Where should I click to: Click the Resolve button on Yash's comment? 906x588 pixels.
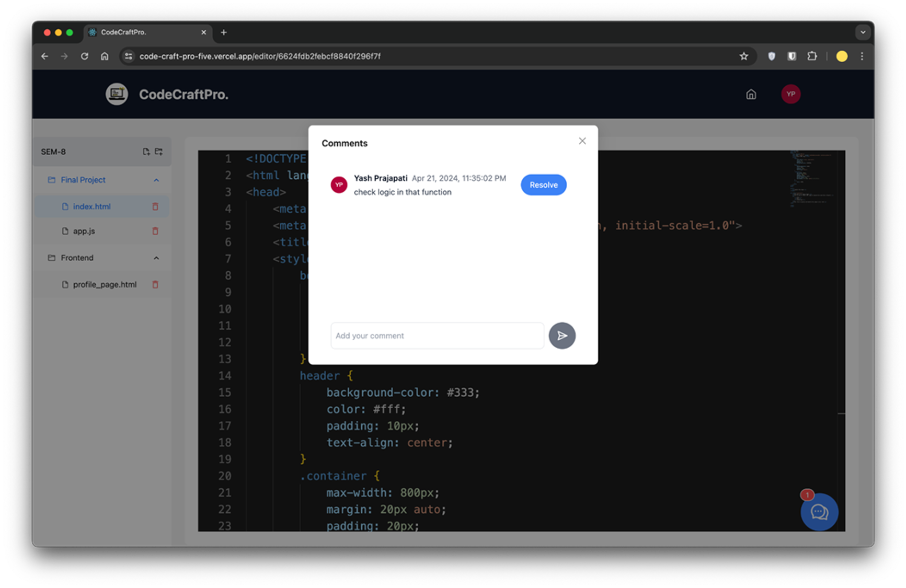point(543,185)
